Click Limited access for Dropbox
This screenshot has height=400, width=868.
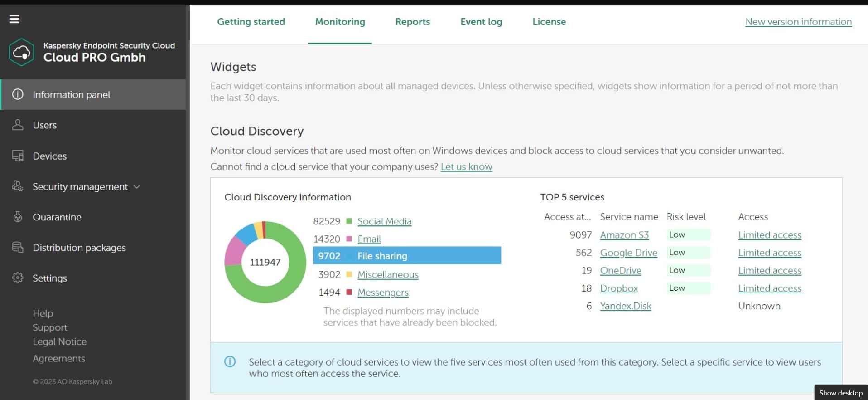[x=770, y=288]
